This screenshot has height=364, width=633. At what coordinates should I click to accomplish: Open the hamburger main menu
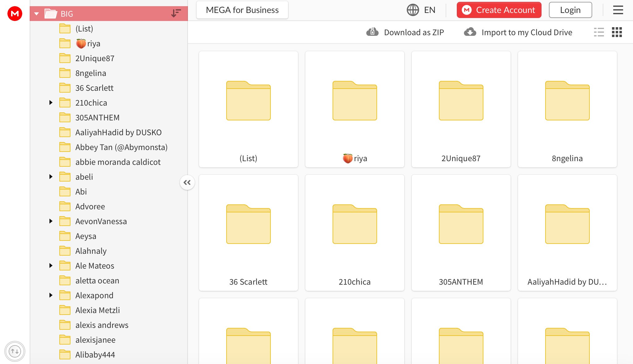click(618, 10)
